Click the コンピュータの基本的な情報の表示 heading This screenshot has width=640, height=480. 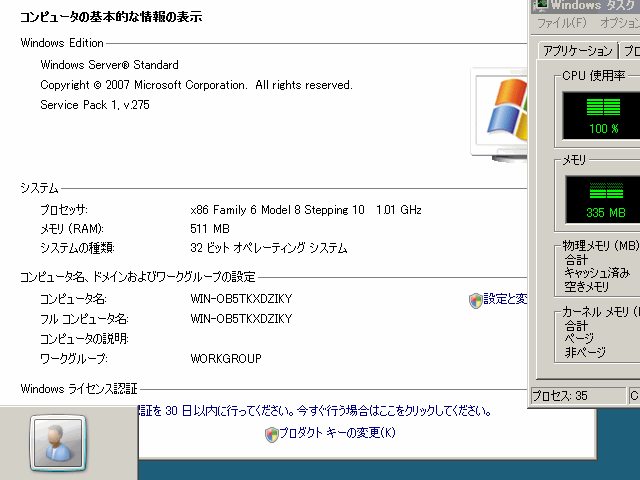[x=111, y=17]
